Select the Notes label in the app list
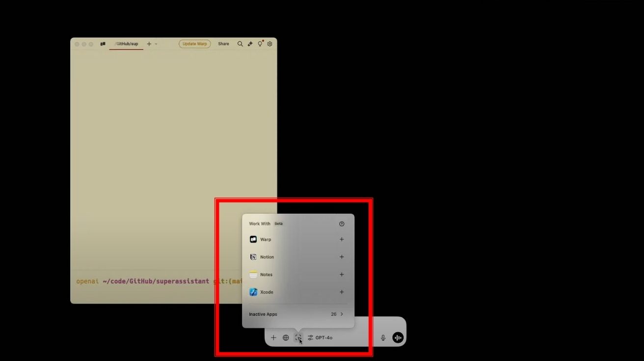The height and width of the screenshot is (361, 644). tap(266, 275)
